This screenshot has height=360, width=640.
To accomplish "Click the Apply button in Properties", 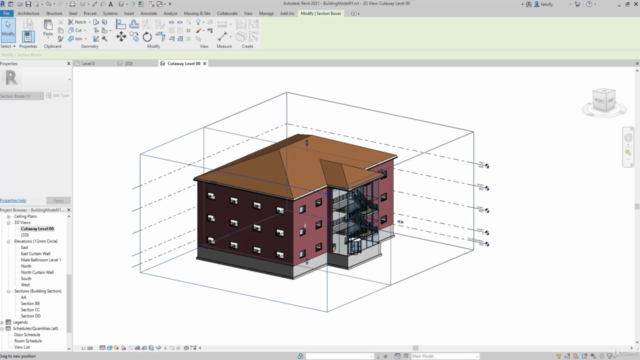I will [58, 200].
